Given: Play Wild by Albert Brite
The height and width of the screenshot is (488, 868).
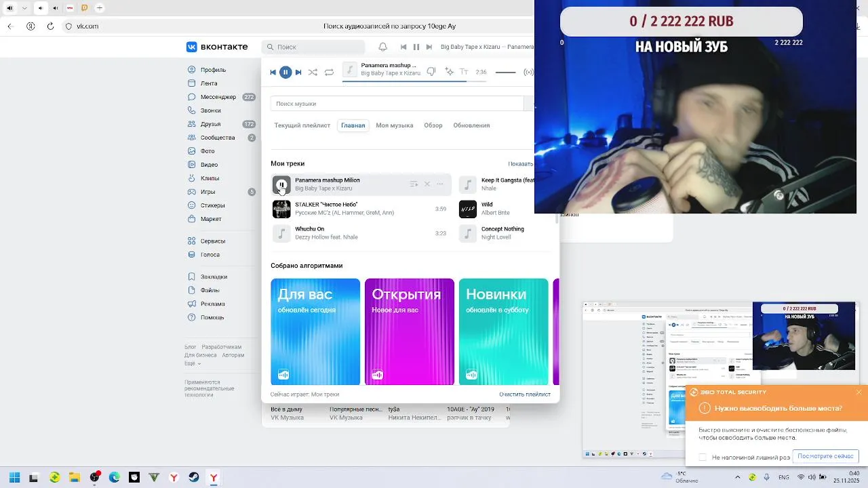Looking at the screenshot, I should 468,209.
